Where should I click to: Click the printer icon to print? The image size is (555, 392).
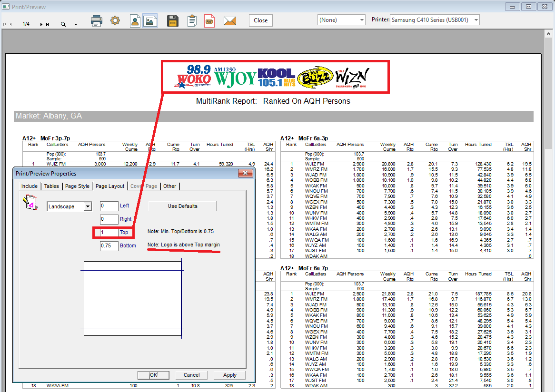pyautogui.click(x=96, y=21)
